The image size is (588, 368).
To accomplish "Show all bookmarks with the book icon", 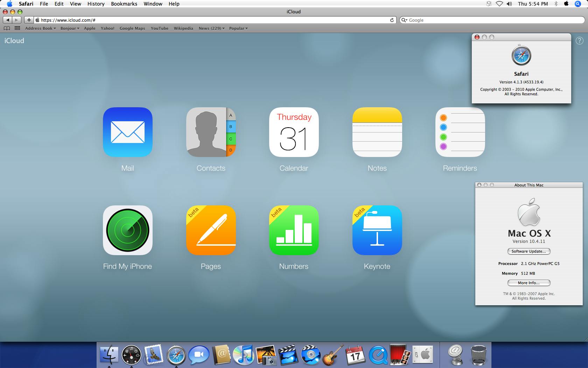I will pos(7,28).
